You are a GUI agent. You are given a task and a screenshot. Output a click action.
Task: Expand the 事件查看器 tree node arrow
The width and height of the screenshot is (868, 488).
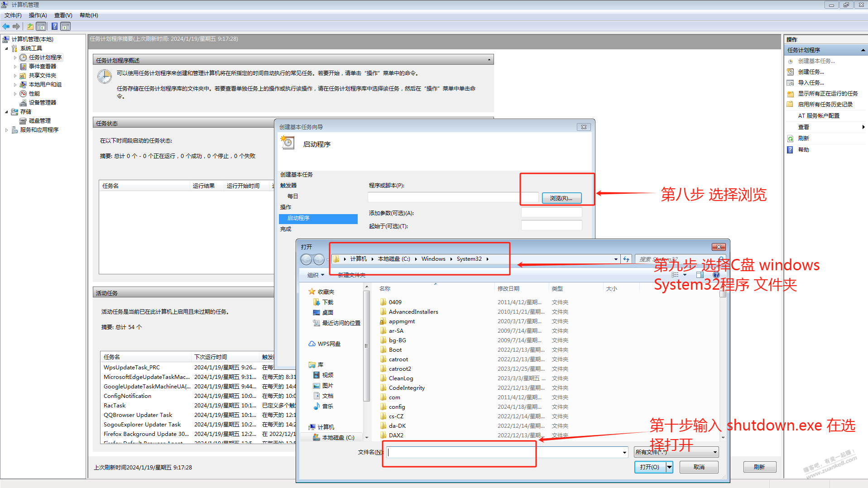(x=15, y=67)
